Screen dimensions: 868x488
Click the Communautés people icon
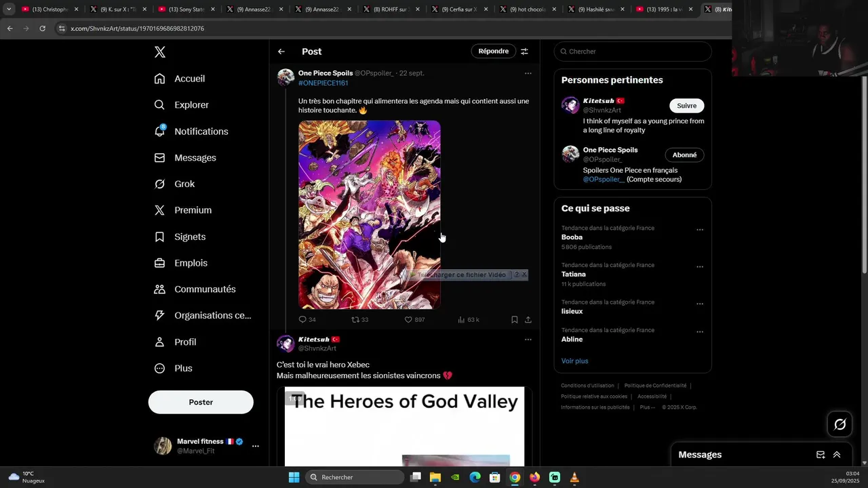tap(159, 289)
